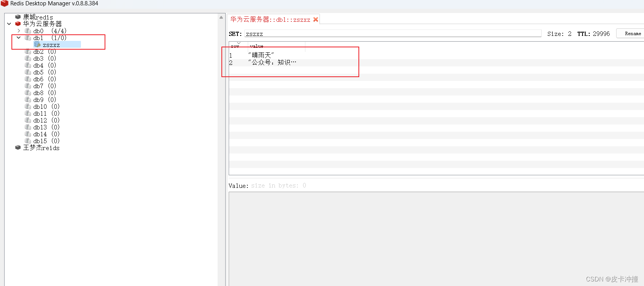
Task: Click the zszxz key icon
Action: [37, 45]
